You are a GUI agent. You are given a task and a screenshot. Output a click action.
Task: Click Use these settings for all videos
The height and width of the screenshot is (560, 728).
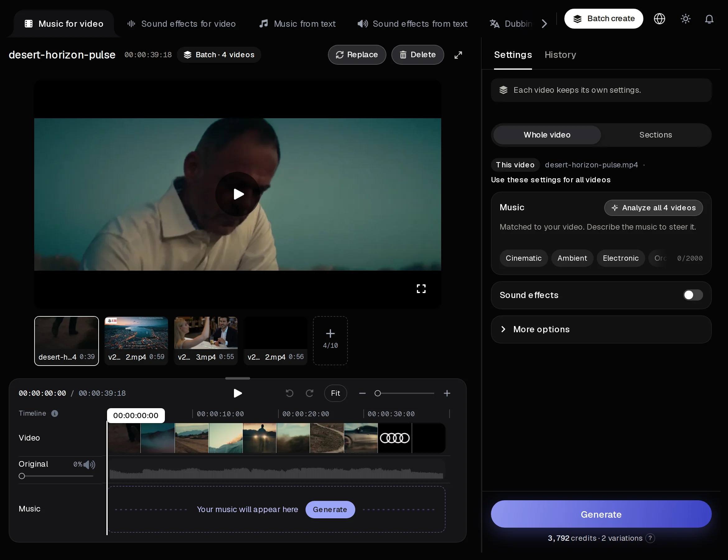[x=551, y=180]
